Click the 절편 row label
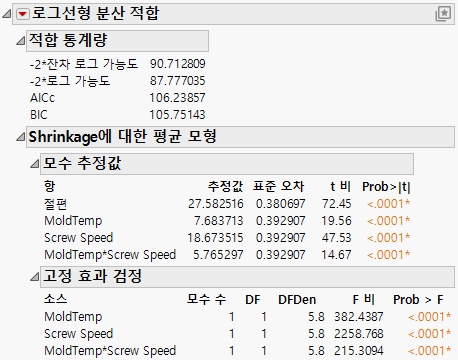Image resolution: width=458 pixels, height=360 pixels. (55, 204)
